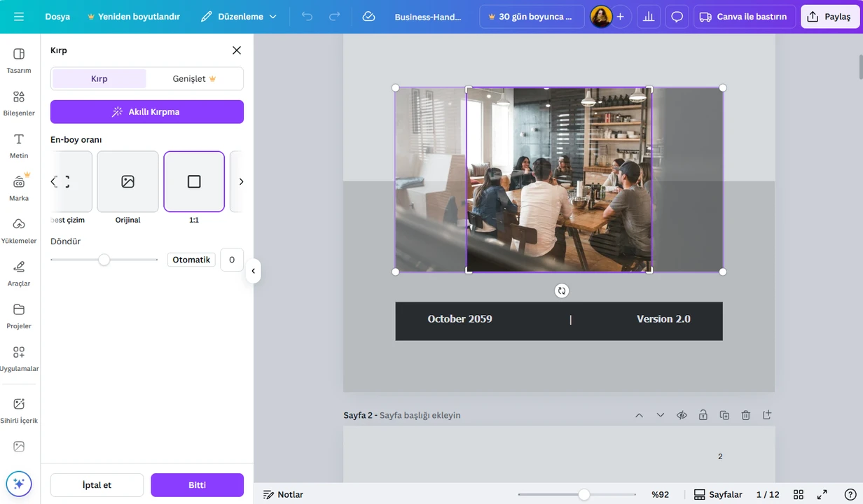Click the zoom slider handle
Screen dimensions: 863x504
click(584, 494)
